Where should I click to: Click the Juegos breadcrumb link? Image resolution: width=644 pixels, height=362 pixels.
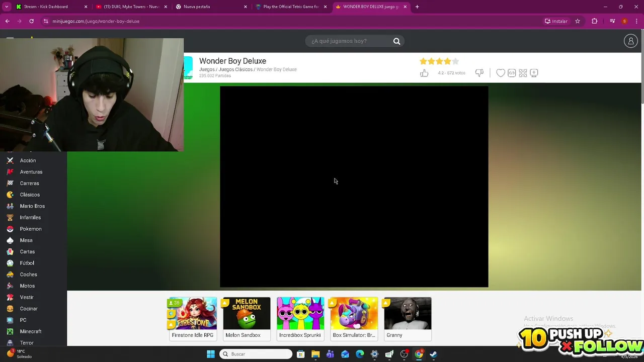point(207,69)
